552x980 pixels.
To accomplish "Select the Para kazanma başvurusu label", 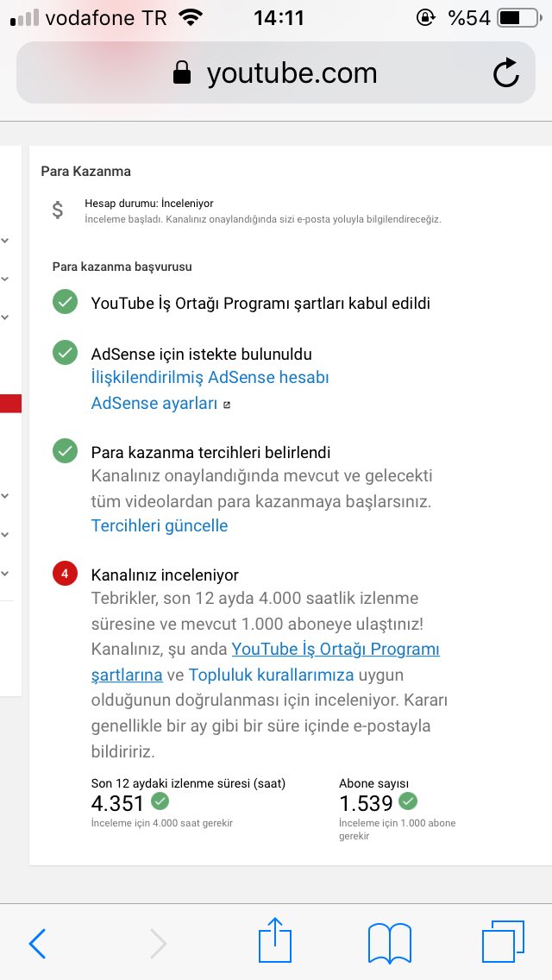I will coord(122,267).
